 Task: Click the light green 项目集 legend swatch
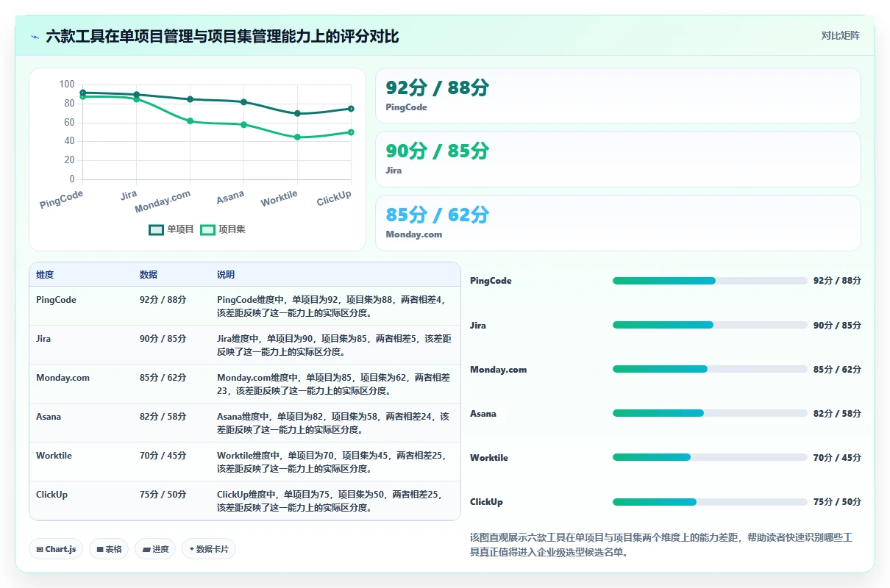pyautogui.click(x=207, y=229)
